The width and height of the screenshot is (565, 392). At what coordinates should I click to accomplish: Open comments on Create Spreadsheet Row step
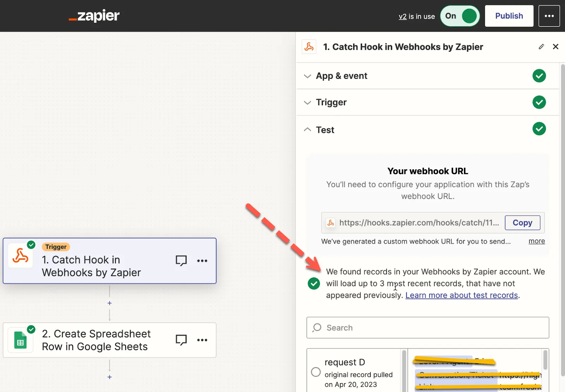tap(181, 340)
